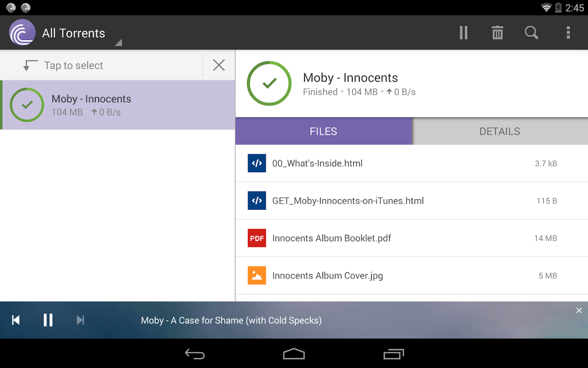Tap the 14 MB file size value

pyautogui.click(x=546, y=238)
